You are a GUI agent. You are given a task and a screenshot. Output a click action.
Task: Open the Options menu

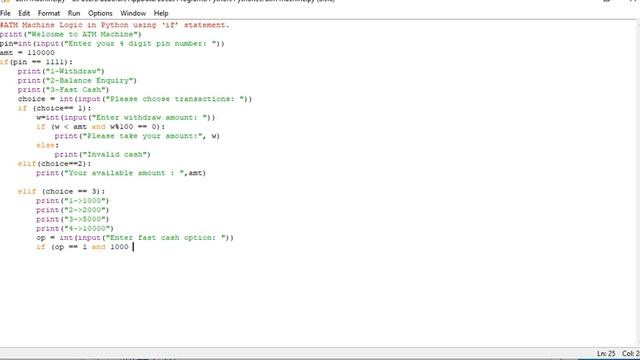tap(100, 13)
